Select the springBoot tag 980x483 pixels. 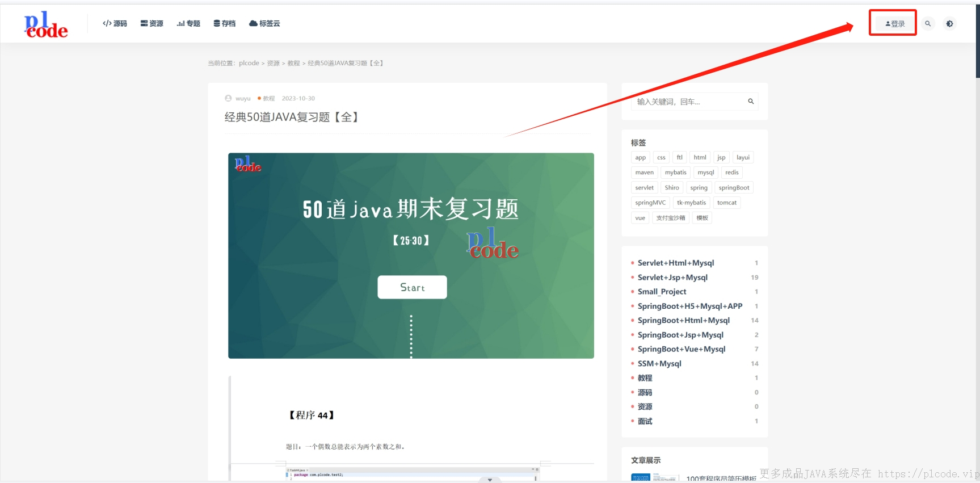click(734, 188)
